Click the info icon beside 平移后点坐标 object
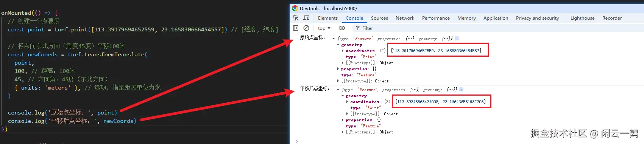The image size is (644, 144). click(462, 90)
